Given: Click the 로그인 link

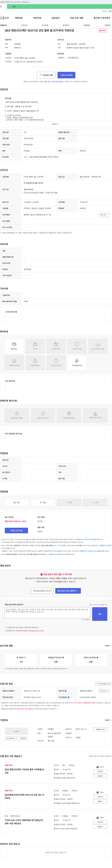Looking at the screenshot, I should pos(105,11).
